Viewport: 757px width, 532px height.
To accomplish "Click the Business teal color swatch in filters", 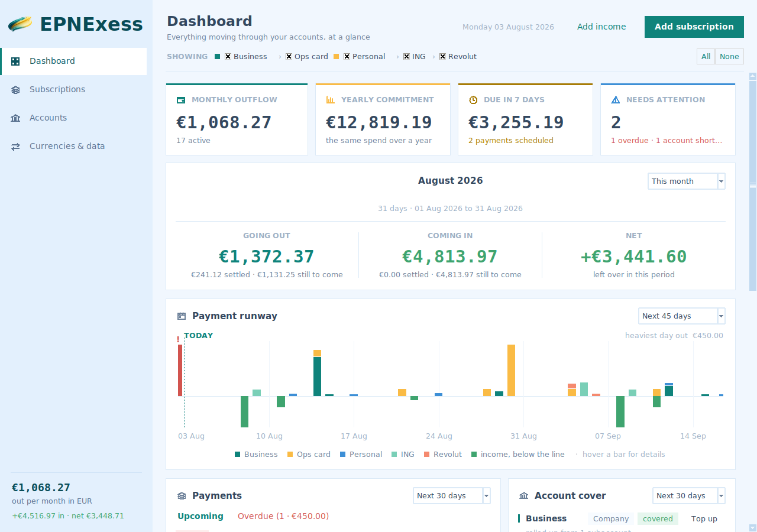I will click(218, 57).
